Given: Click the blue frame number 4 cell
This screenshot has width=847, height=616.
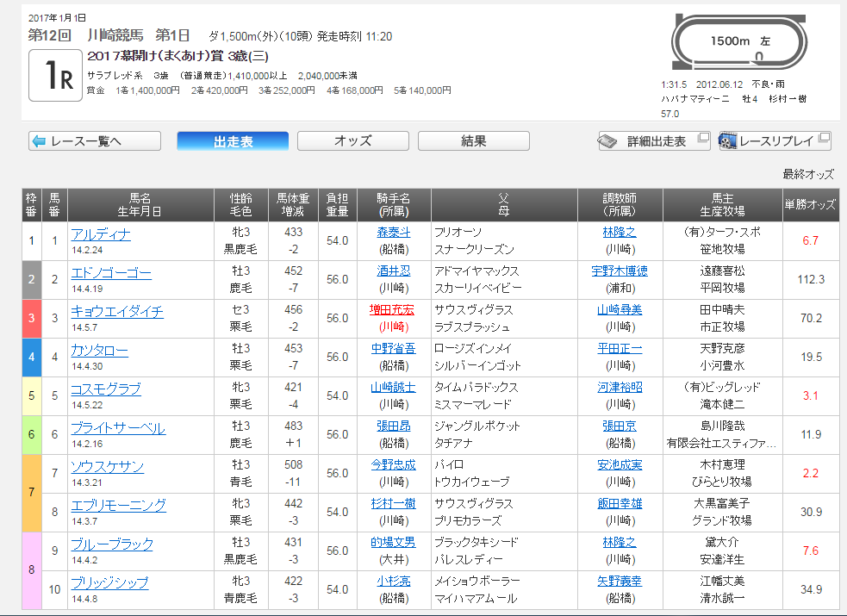Looking at the screenshot, I should pos(32,357).
